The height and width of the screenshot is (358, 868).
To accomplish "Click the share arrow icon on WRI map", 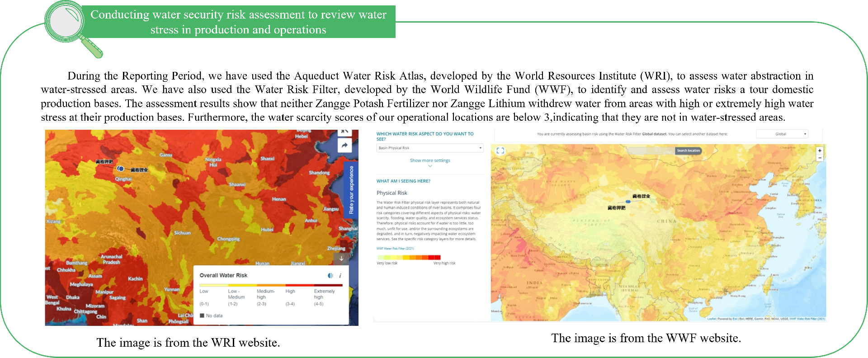I will pyautogui.click(x=344, y=146).
